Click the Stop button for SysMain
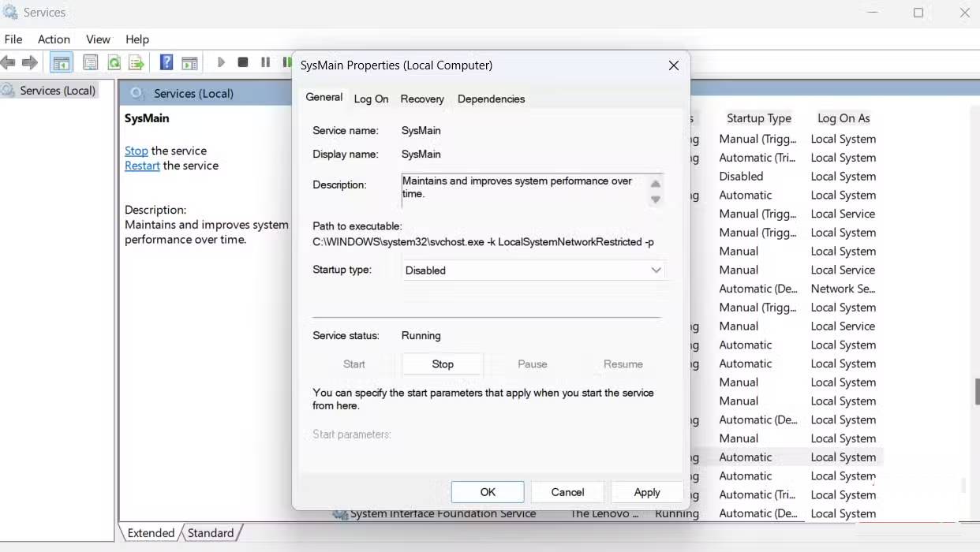Screen dimensions: 980x552 [x=443, y=364]
